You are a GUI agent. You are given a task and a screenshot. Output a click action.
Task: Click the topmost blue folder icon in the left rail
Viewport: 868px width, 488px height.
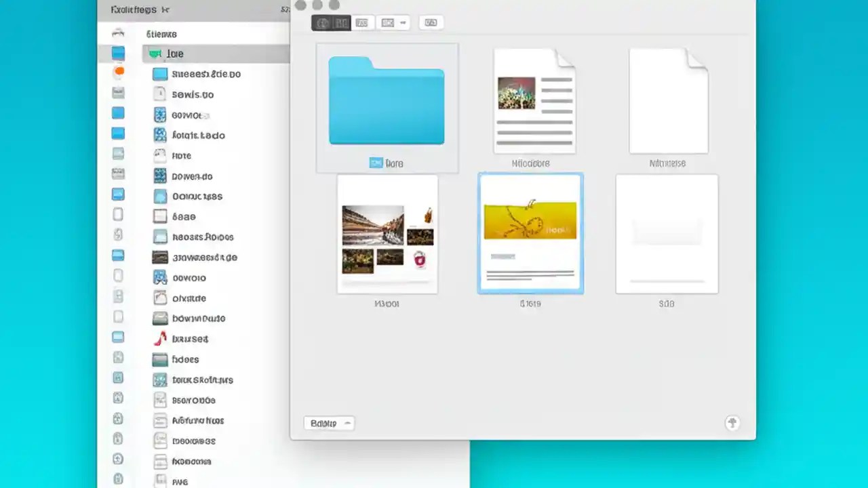tap(118, 52)
